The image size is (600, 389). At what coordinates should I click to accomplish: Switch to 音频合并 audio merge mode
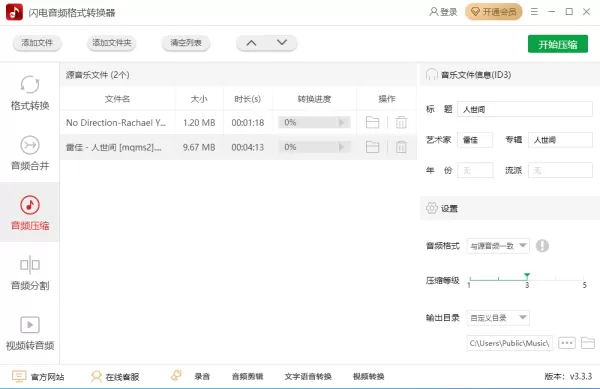[x=30, y=153]
